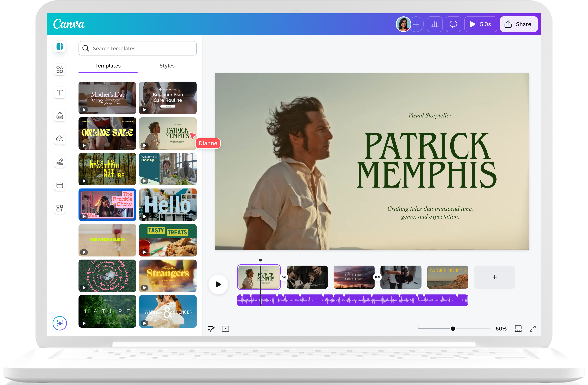The width and height of the screenshot is (588, 385).
Task: Open the Uploads cloud icon
Action: 60,139
